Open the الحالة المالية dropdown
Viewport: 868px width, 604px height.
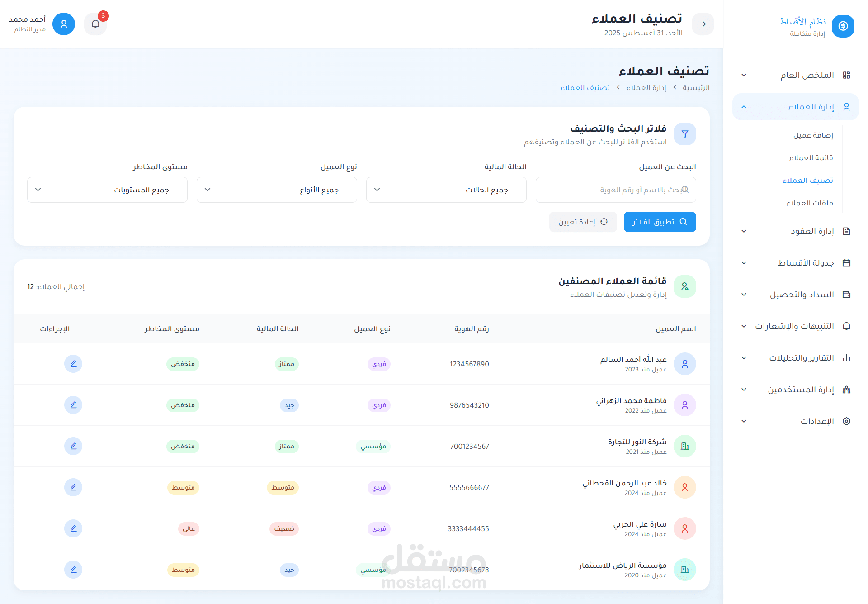point(446,190)
